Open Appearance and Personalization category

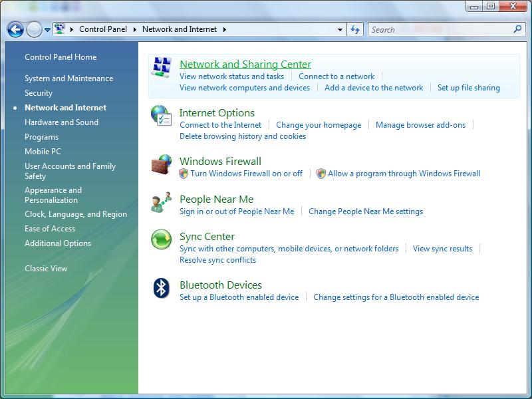point(53,195)
